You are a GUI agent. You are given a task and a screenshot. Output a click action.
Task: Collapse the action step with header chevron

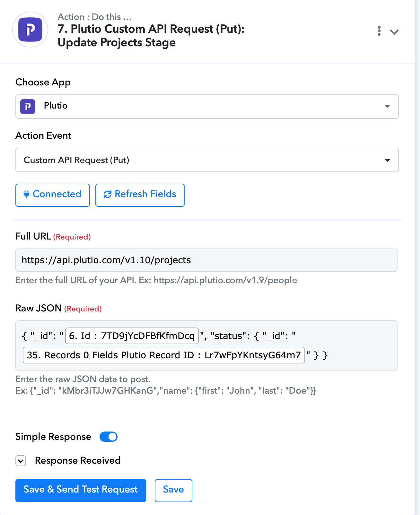[x=394, y=32]
